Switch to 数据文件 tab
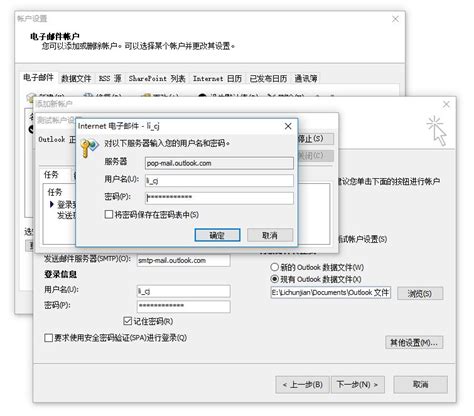This screenshot has width=474, height=416. pyautogui.click(x=76, y=79)
